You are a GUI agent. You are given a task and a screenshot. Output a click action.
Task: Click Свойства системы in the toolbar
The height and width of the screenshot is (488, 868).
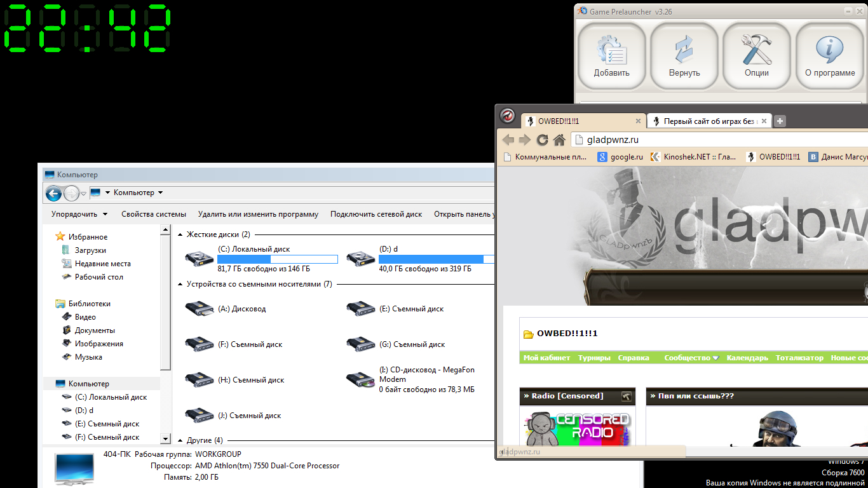154,214
